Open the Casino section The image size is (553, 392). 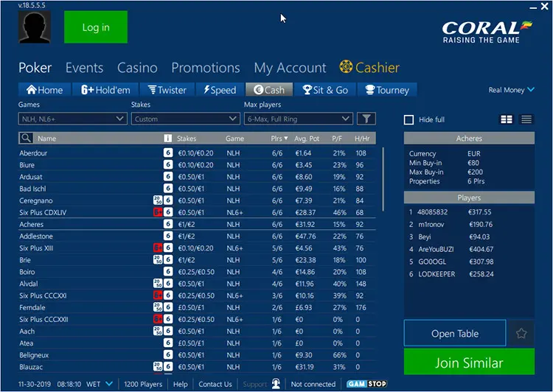click(x=137, y=68)
